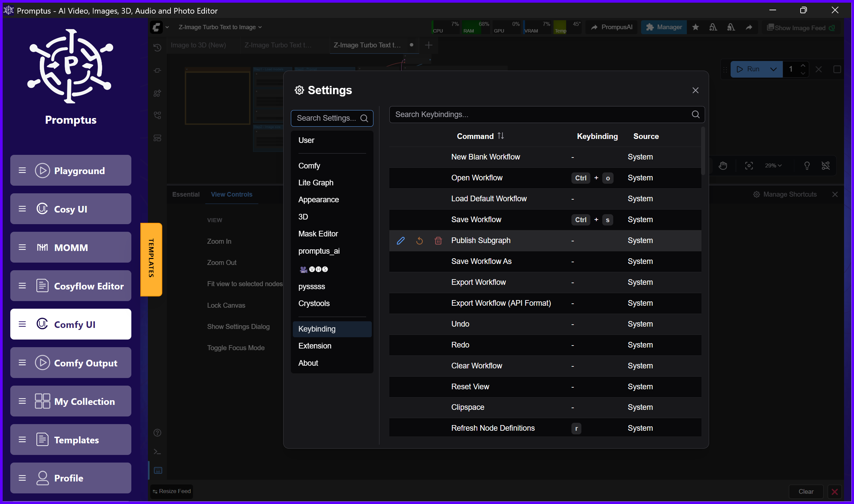Delete the Publish Subgraph keybinding via trash icon

(438, 240)
